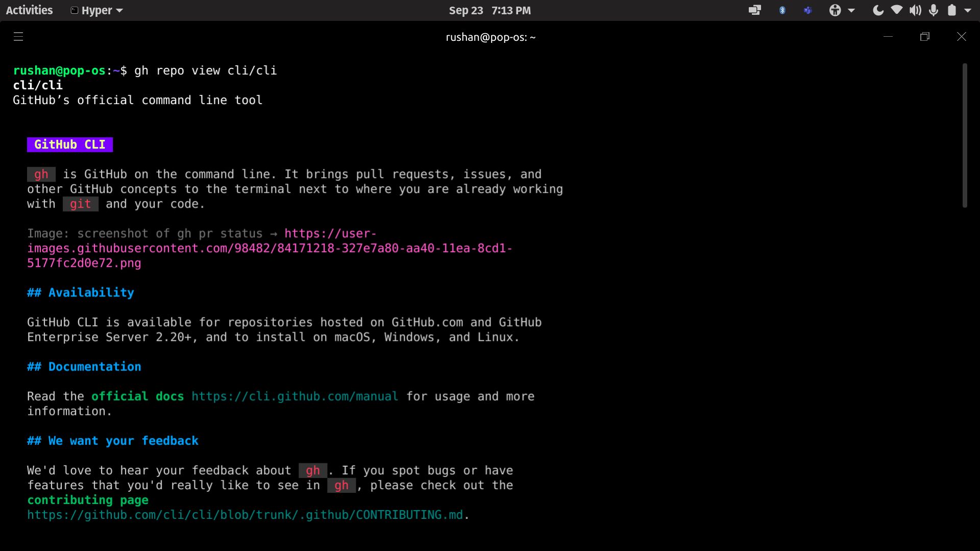Open the CONTRIBUTING.md GitHub link

(245, 515)
